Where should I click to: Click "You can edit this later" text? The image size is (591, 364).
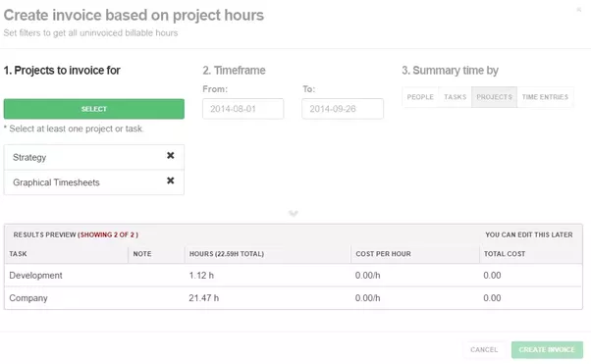point(529,234)
